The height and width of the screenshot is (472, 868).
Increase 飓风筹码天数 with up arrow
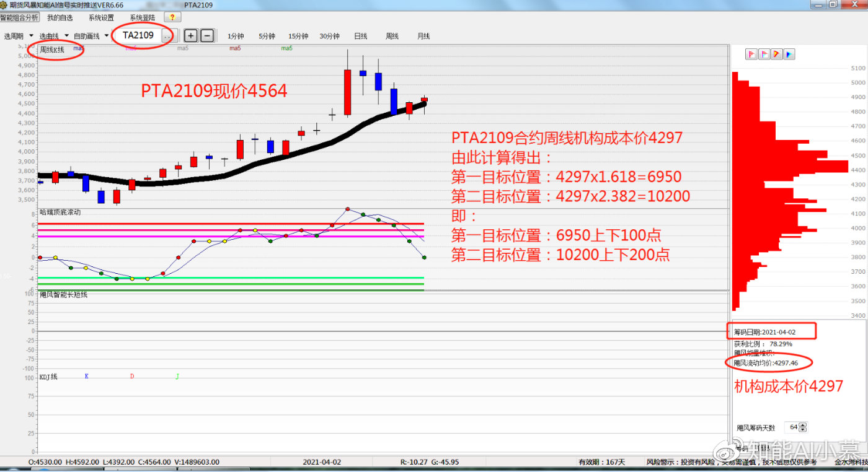coord(803,425)
